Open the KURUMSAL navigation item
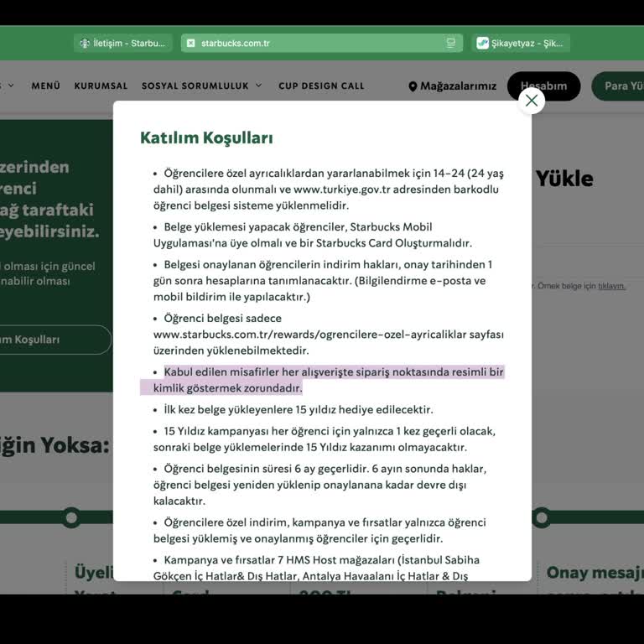The image size is (644, 644). pos(101,86)
